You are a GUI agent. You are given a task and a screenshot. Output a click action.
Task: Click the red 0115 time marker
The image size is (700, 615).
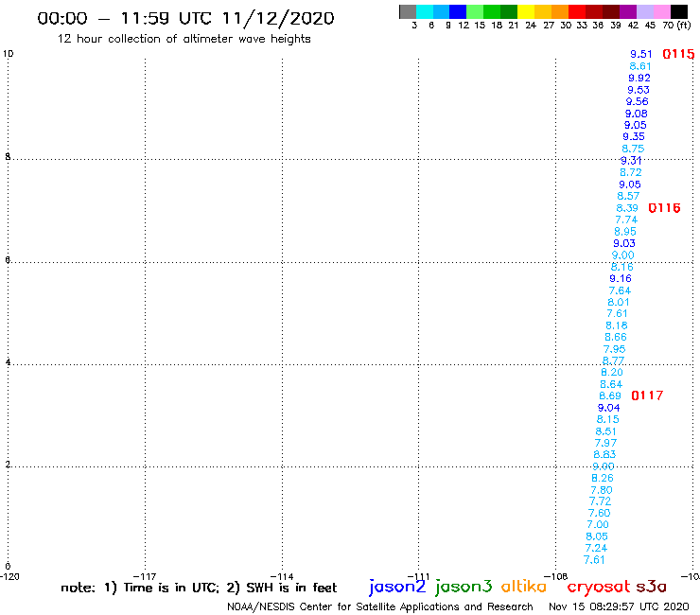[x=678, y=54]
